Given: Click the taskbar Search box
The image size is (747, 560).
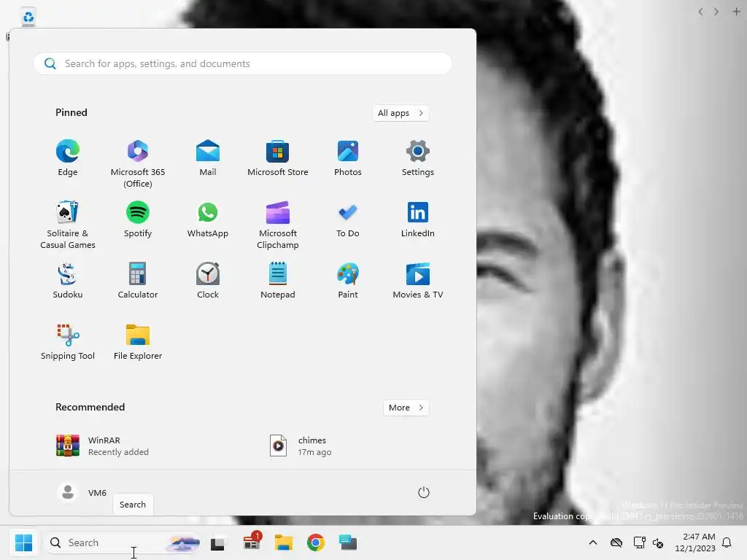Looking at the screenshot, I should pos(123,542).
